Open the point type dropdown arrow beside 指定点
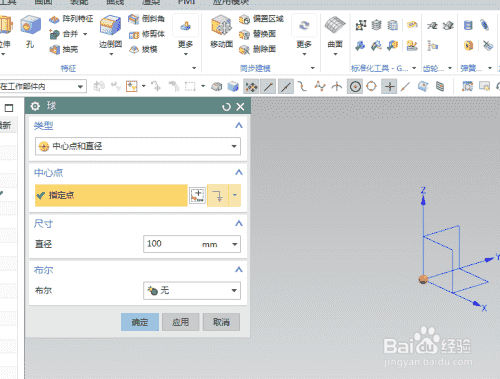The height and width of the screenshot is (379, 500). [235, 195]
